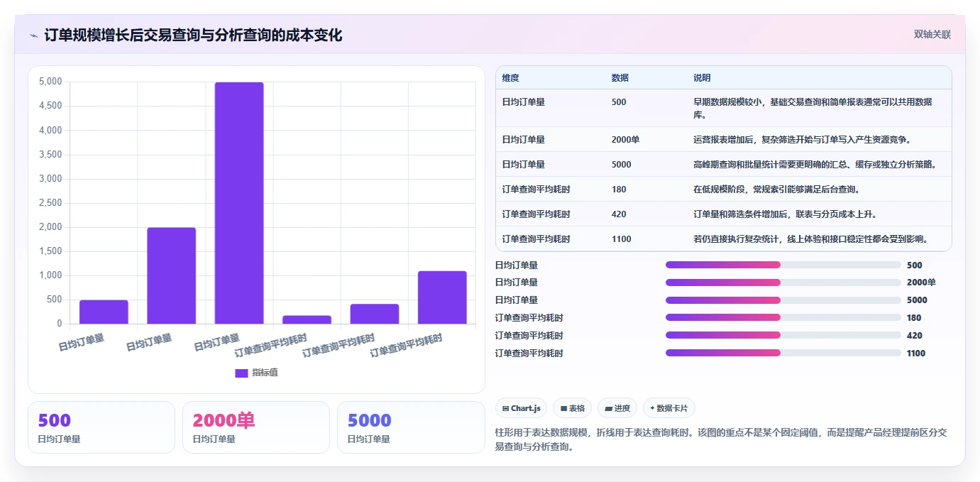This screenshot has height=482, width=980.
Task: Select the title 订单规模增长后交易查询与分析查询的成本变化
Action: 193,35
